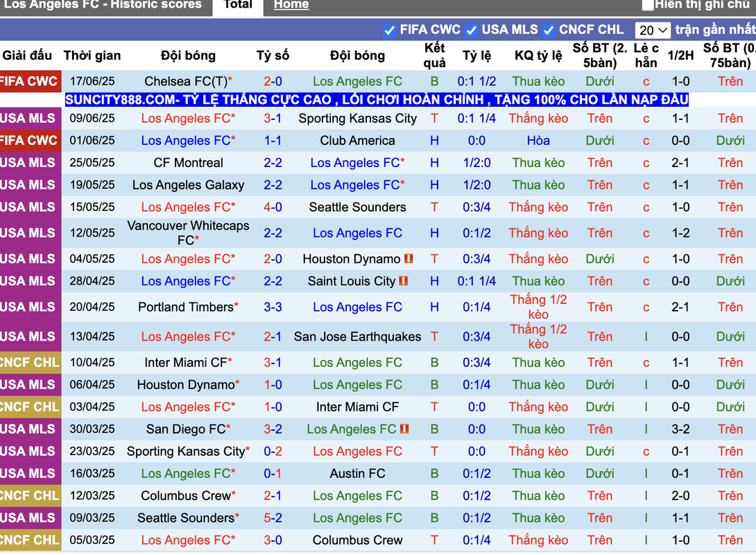Open San Jose Earthquakes team link
756x555 pixels.
click(x=357, y=336)
